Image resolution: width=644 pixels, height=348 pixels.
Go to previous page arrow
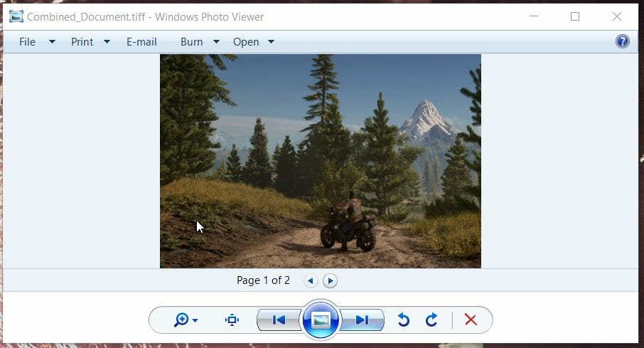point(311,280)
